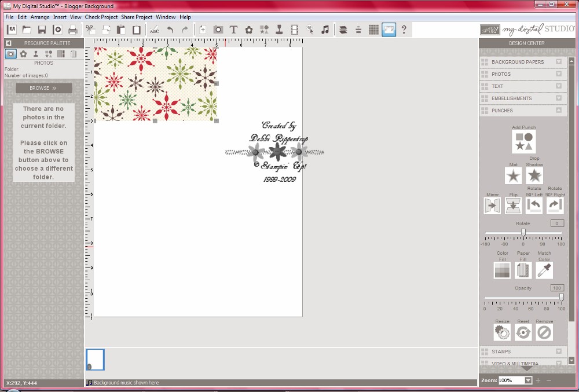Select the Add Text tool icon
This screenshot has height=392, width=579.
tap(233, 30)
